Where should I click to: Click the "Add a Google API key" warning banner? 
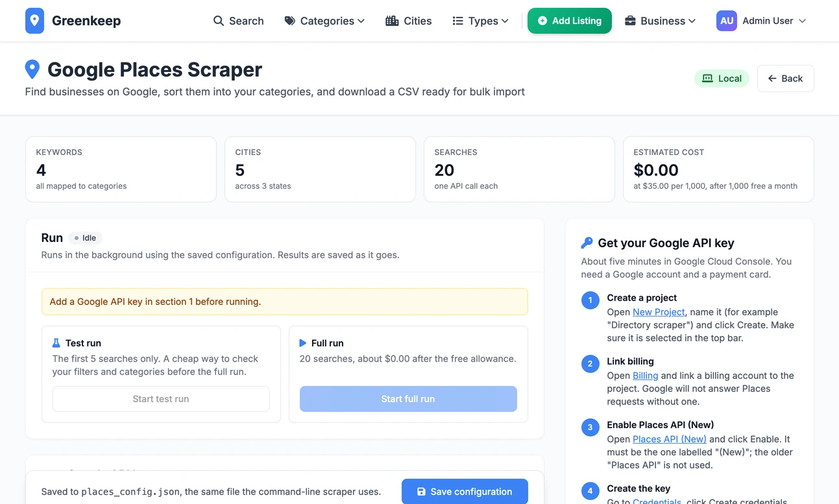pyautogui.click(x=285, y=302)
